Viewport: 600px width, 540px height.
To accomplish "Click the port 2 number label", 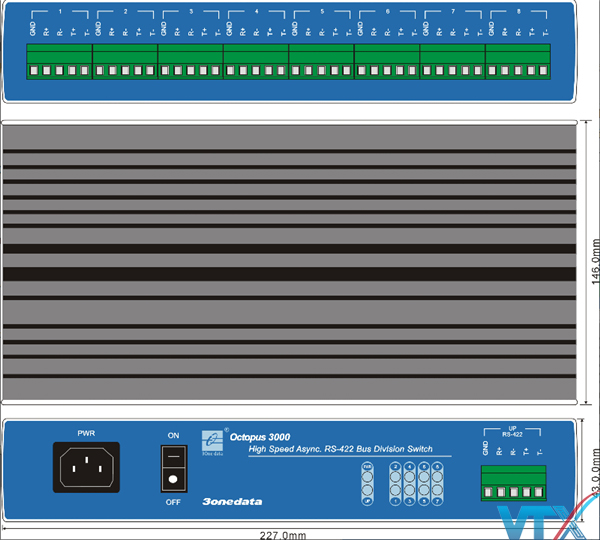I will click(125, 10).
